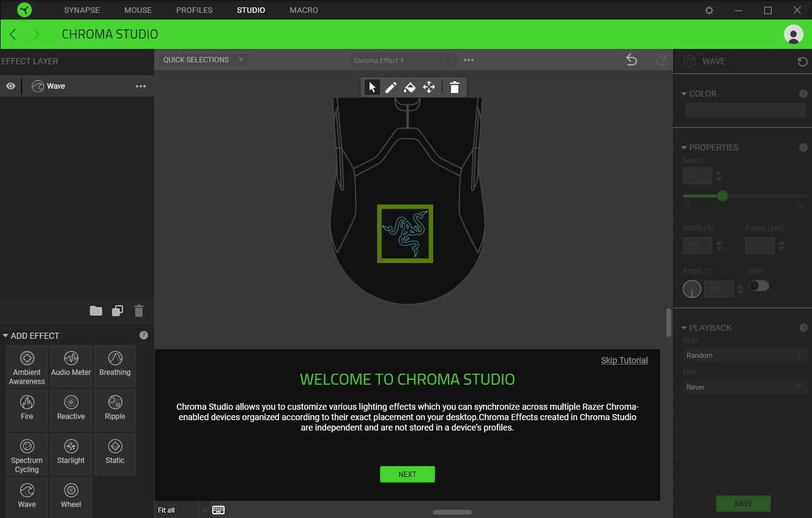Screen dimensions: 812x518
Task: Select the Paint Bucket fill tool
Action: click(x=410, y=87)
